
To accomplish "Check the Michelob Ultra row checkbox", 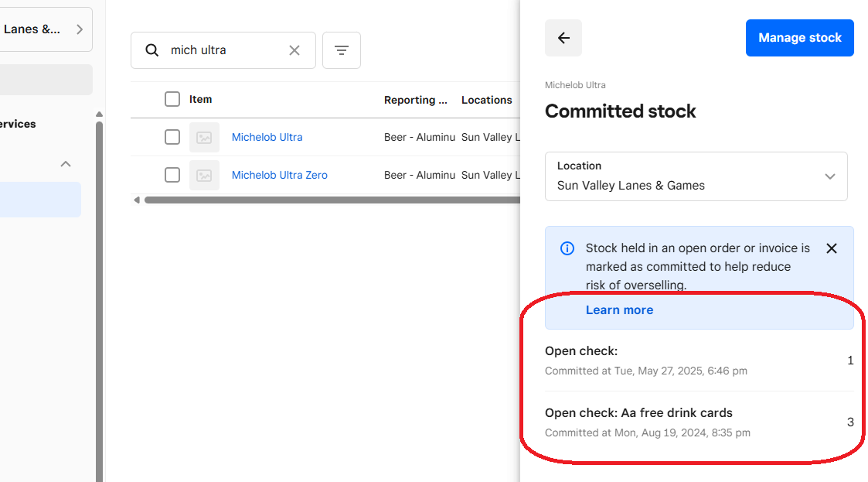I will tap(172, 137).
